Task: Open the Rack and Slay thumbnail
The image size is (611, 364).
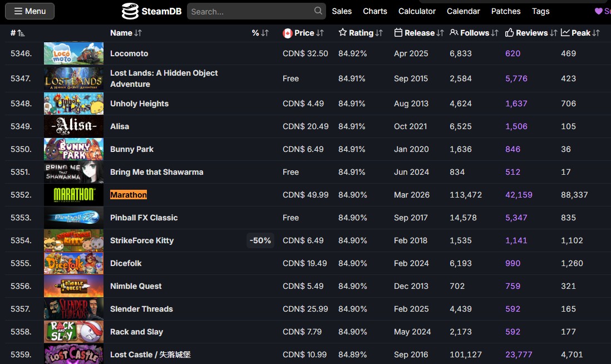Action: 73,332
